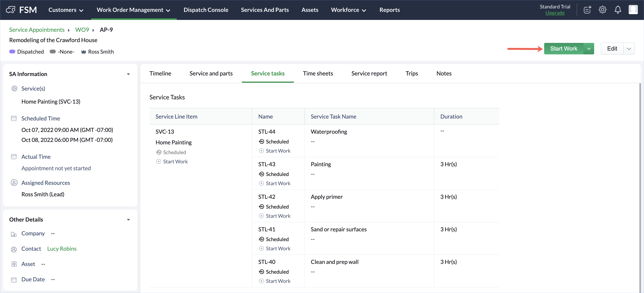Expand the Customers menu
This screenshot has width=644, height=293.
click(66, 10)
